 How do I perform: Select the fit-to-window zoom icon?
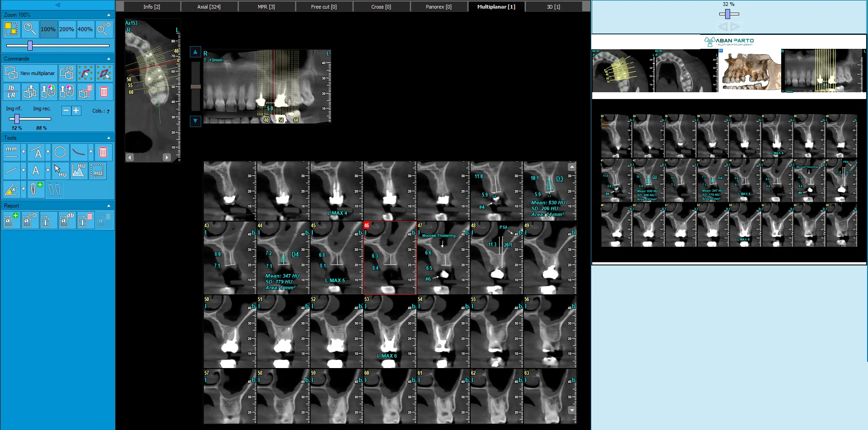(x=11, y=29)
